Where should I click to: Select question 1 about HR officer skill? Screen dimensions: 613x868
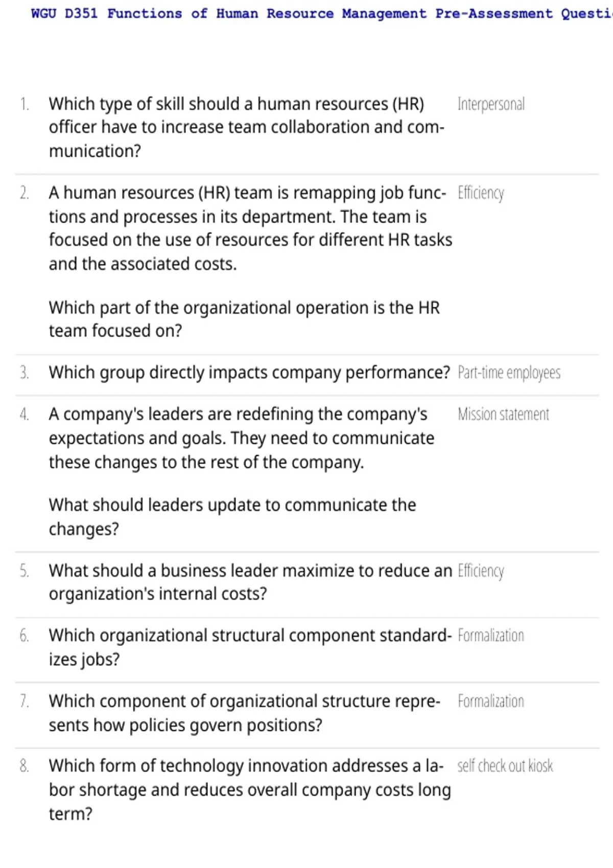[247, 128]
